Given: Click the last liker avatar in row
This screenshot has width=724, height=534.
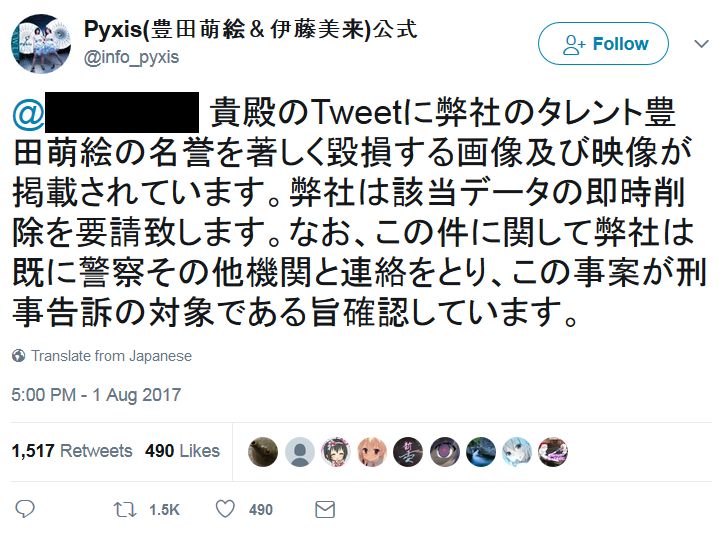Looking at the screenshot, I should (553, 451).
